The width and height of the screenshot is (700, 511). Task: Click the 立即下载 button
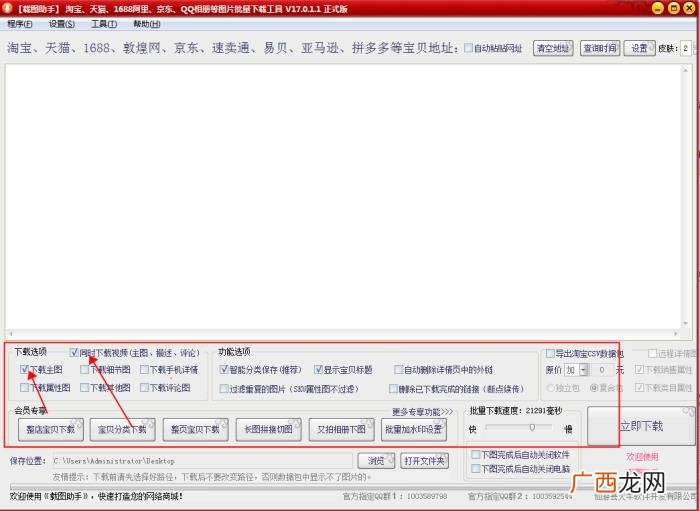click(641, 426)
